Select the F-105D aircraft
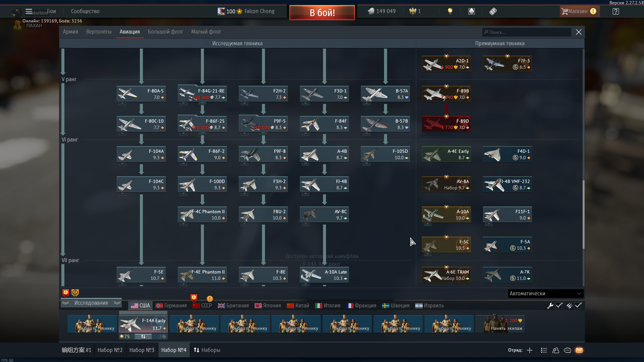This screenshot has width=644, height=362. 385,154
